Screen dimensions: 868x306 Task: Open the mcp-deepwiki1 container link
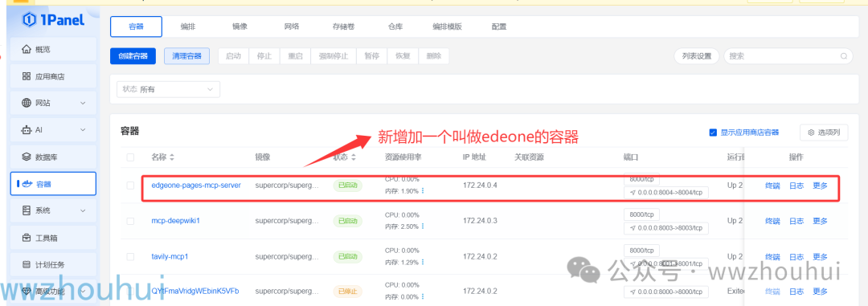[x=175, y=221]
